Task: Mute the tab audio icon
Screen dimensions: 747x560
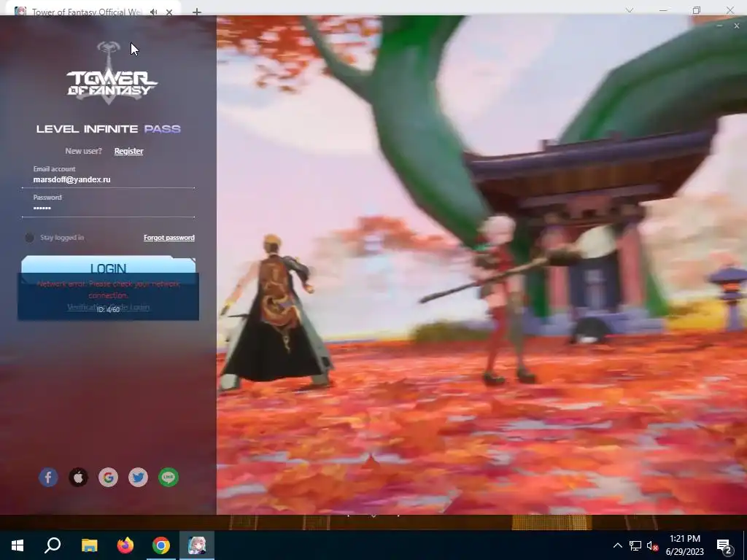Action: (153, 12)
